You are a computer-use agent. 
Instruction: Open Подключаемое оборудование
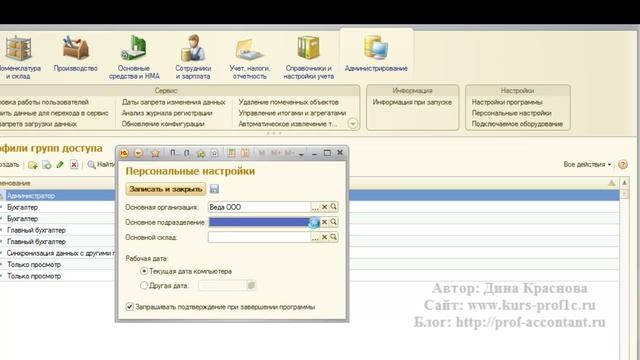pyautogui.click(x=517, y=124)
